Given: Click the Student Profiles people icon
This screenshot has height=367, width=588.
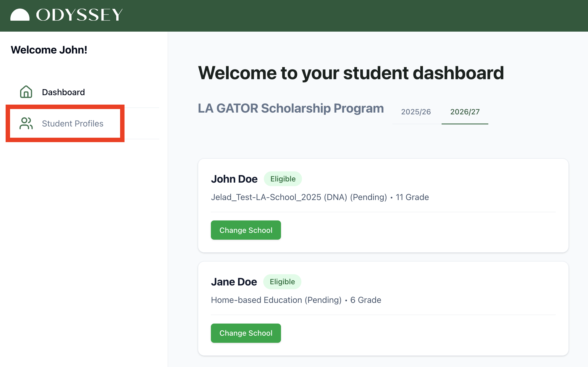Looking at the screenshot, I should [x=26, y=123].
